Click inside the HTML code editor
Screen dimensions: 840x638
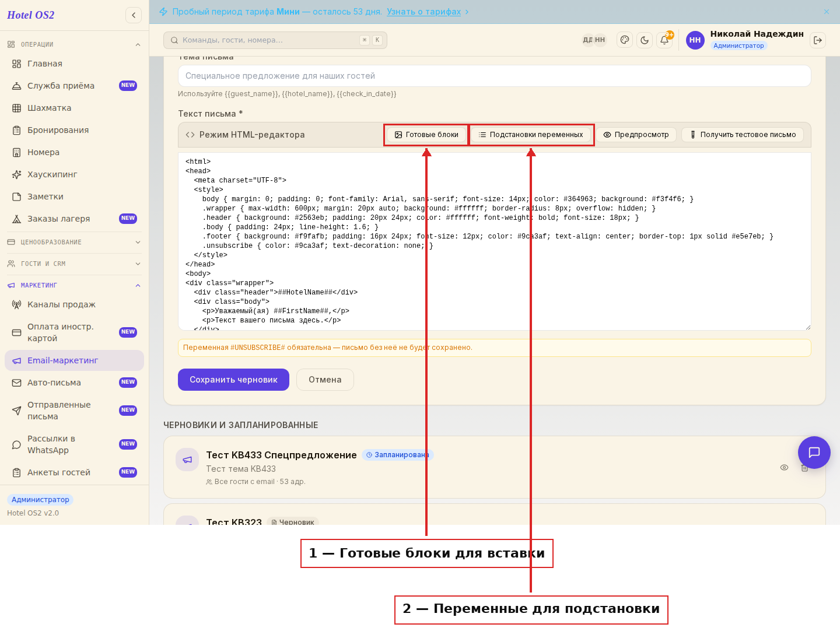[x=495, y=241]
